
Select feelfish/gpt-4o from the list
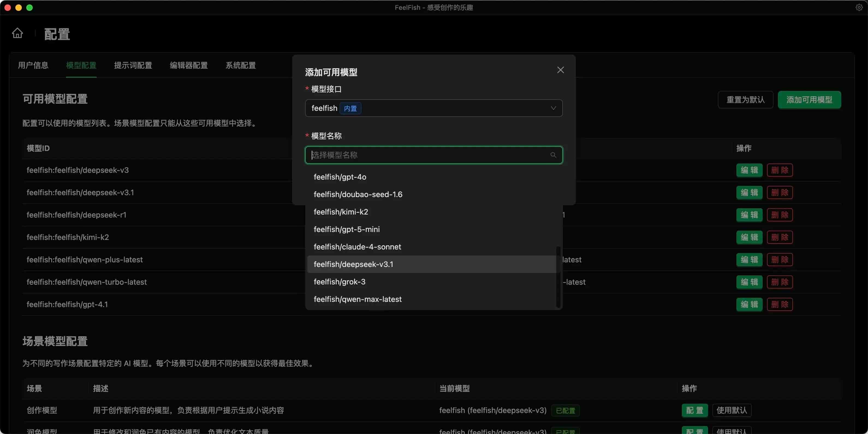tap(340, 177)
